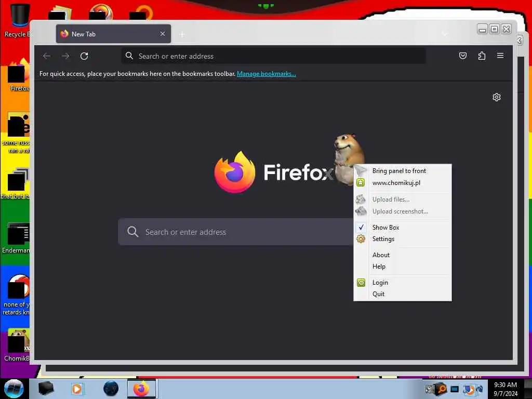
Task: Open the Windows Start orb
Action: (x=14, y=389)
